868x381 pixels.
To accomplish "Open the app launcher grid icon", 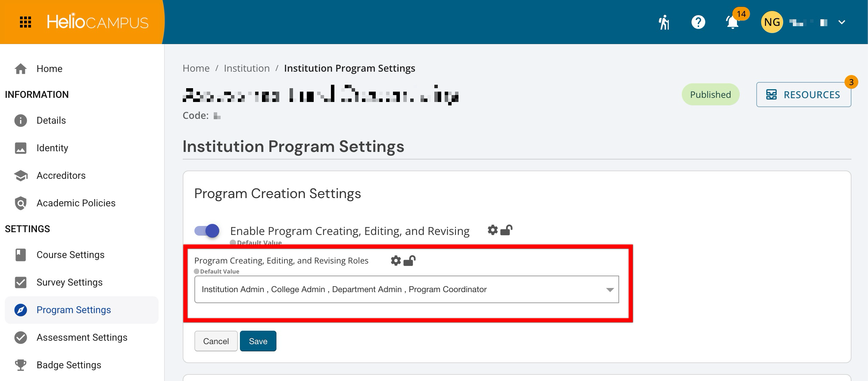I will click(x=26, y=22).
